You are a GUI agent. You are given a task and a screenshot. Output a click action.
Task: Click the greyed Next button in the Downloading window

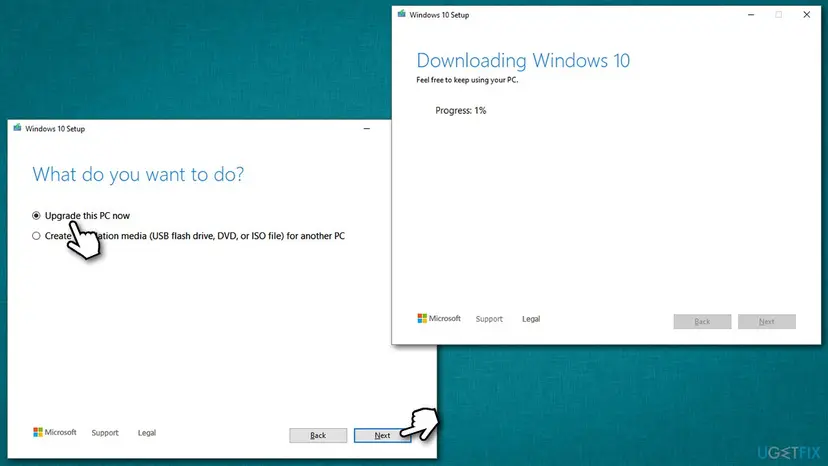pyautogui.click(x=767, y=321)
